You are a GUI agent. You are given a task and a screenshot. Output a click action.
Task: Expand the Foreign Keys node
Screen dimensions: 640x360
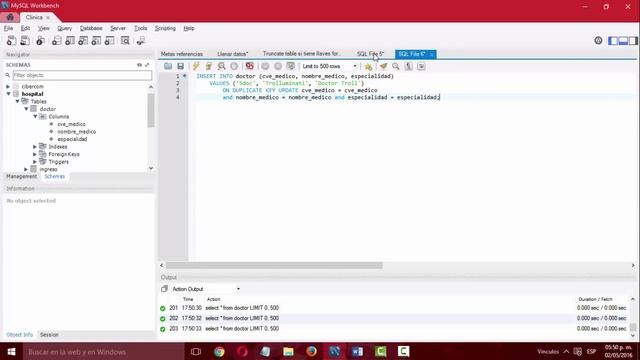[35, 154]
